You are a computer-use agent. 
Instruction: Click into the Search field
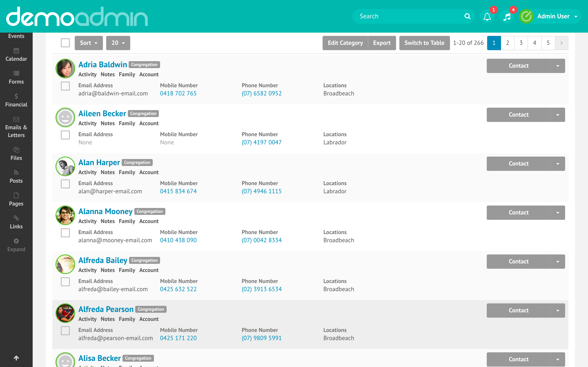click(x=408, y=16)
